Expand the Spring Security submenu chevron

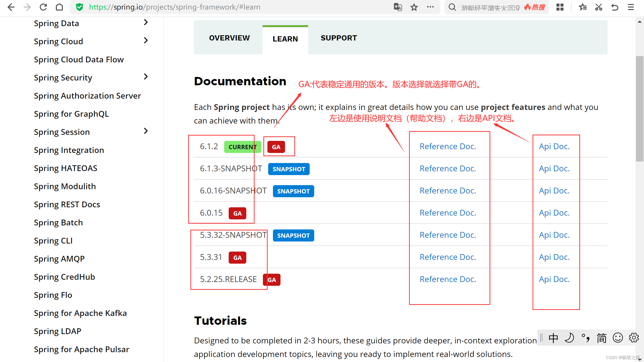[x=146, y=77]
